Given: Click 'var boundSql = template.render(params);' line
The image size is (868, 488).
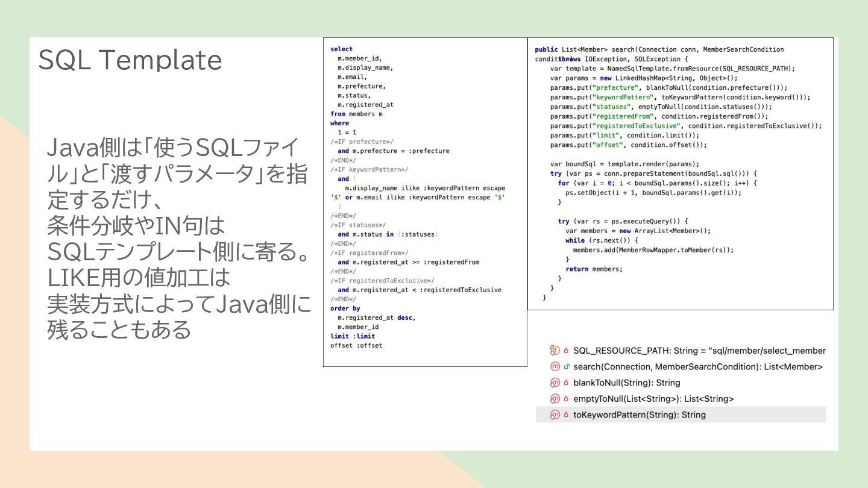Looking at the screenshot, I should click(624, 164).
